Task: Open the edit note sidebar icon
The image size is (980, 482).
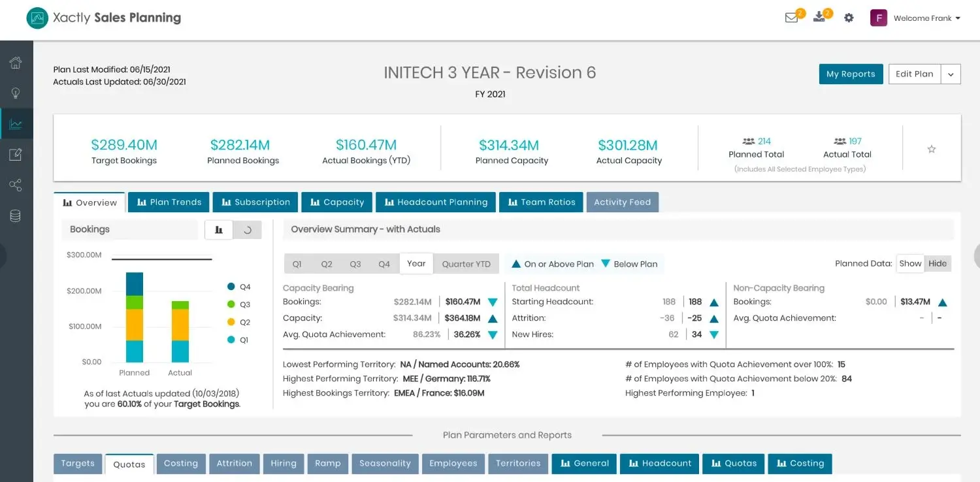Action: (x=16, y=155)
